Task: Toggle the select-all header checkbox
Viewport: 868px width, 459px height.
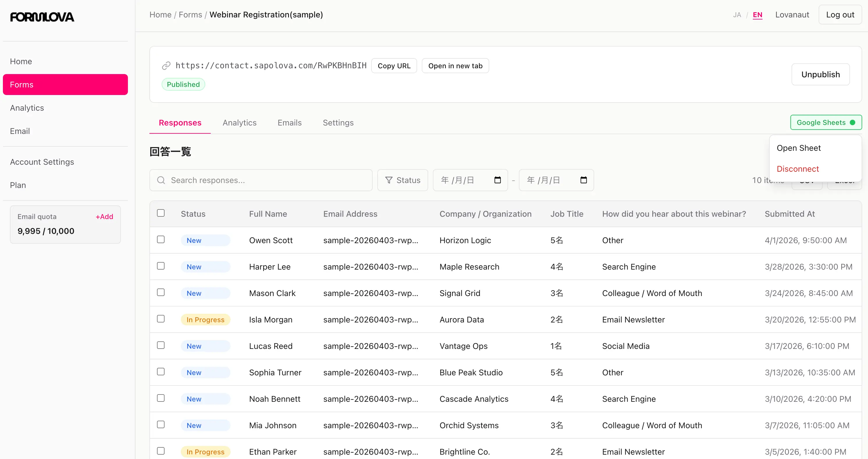Action: click(161, 213)
